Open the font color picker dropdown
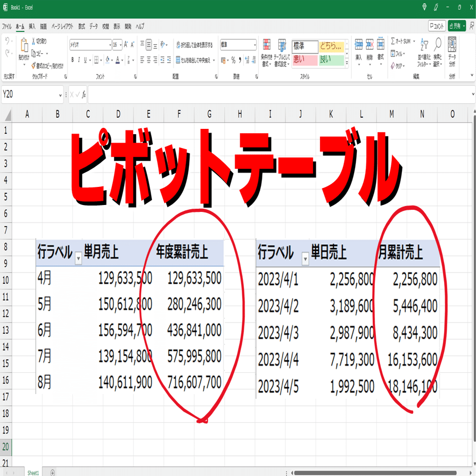The image size is (476, 476). pyautogui.click(x=122, y=59)
